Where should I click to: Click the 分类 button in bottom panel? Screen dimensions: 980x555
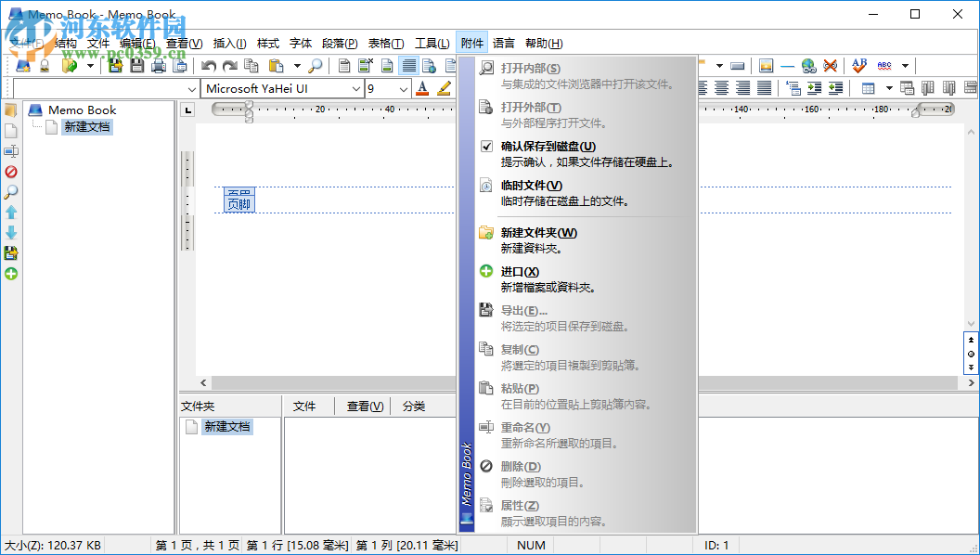pyautogui.click(x=414, y=407)
